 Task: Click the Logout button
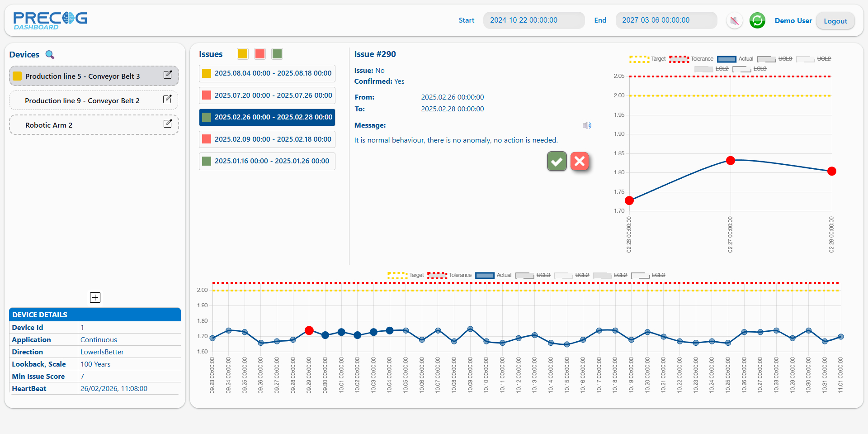coord(835,21)
